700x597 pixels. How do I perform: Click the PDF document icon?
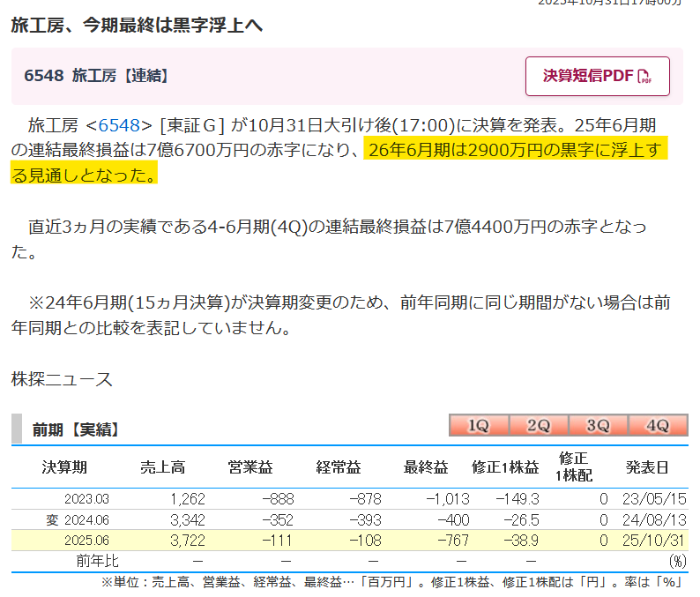click(x=644, y=77)
